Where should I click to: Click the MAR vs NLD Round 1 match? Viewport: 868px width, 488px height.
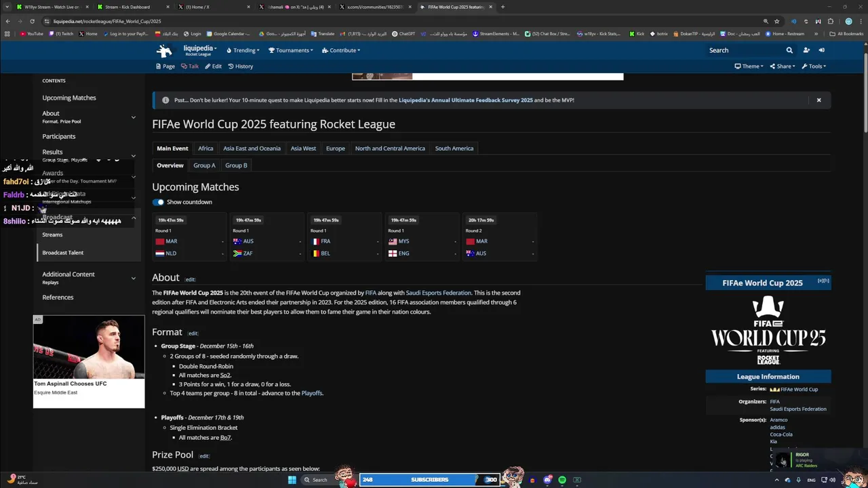[x=190, y=237]
